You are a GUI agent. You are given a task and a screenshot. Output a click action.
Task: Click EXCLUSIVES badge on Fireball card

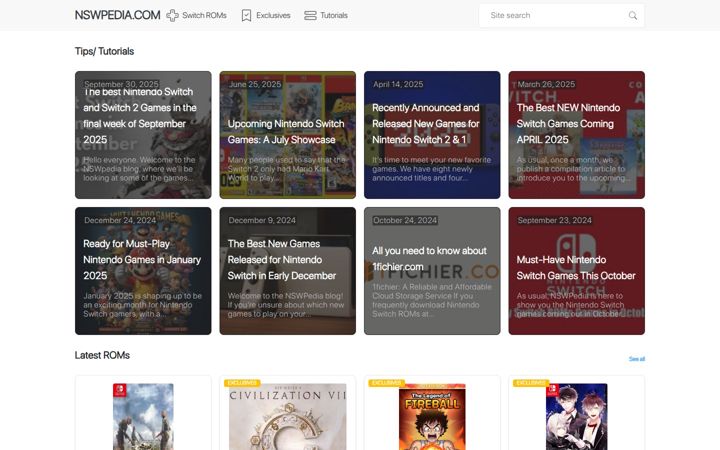(x=387, y=382)
